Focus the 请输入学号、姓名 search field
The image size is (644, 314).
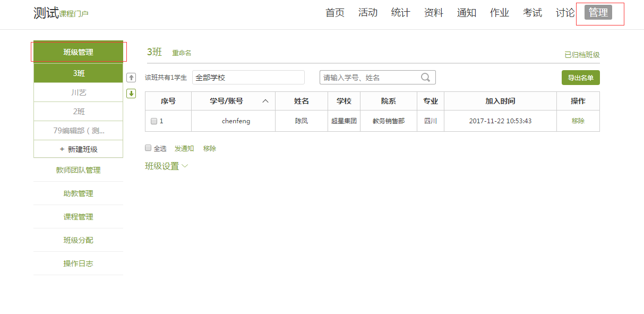click(x=370, y=78)
